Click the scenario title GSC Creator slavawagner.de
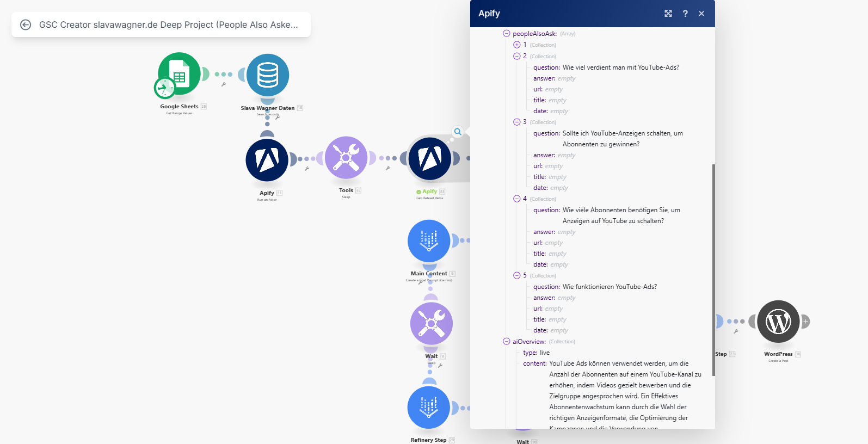Image resolution: width=868 pixels, height=444 pixels. click(169, 24)
